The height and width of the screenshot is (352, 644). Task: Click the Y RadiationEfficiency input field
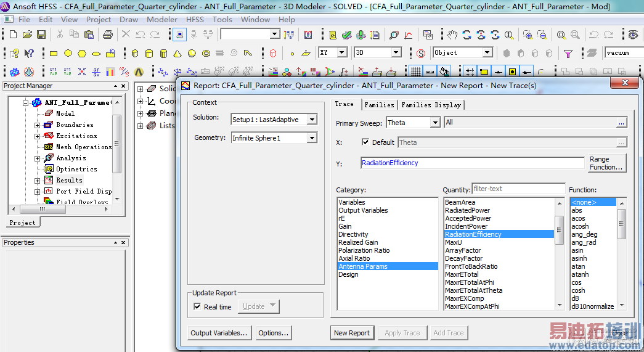tap(472, 163)
